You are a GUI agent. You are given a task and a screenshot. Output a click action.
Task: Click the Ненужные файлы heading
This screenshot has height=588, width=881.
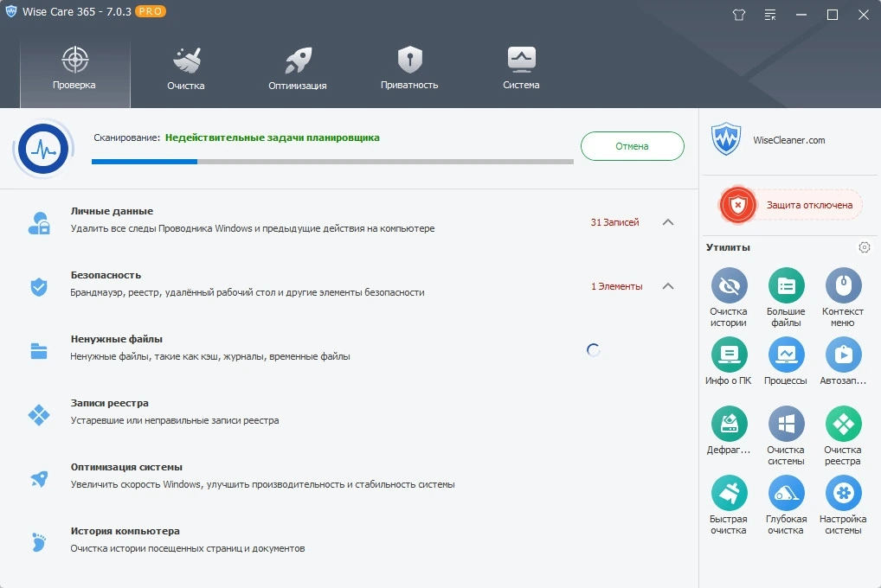point(116,339)
